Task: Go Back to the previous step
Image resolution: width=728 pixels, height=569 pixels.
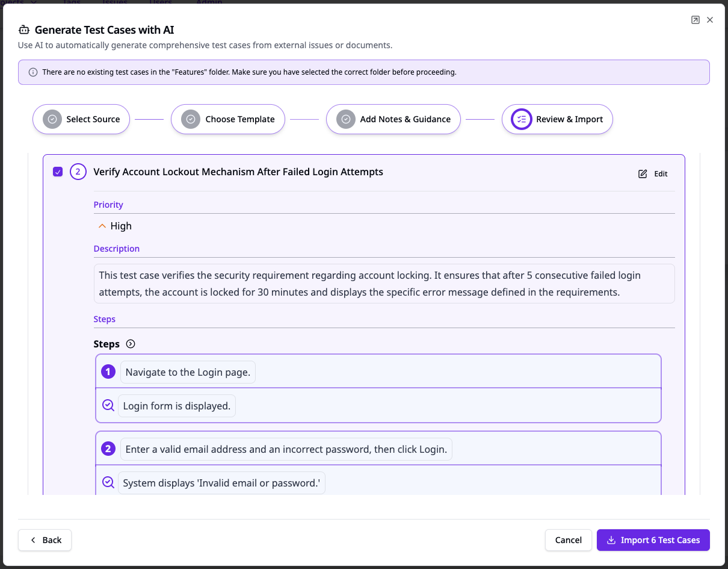Action: point(45,540)
